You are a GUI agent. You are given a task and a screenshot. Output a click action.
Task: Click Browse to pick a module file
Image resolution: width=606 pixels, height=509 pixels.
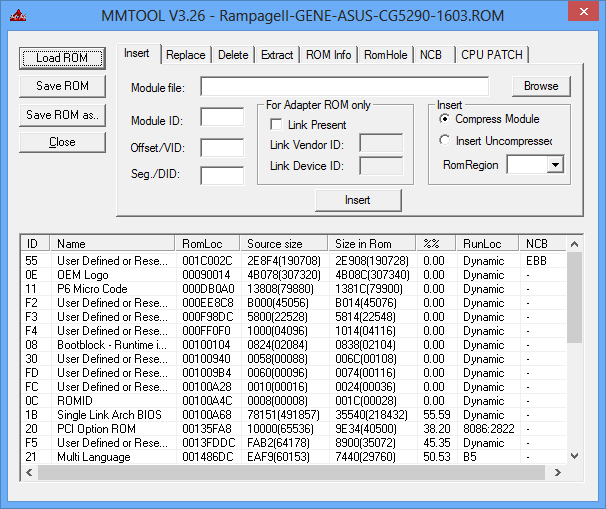pos(541,86)
